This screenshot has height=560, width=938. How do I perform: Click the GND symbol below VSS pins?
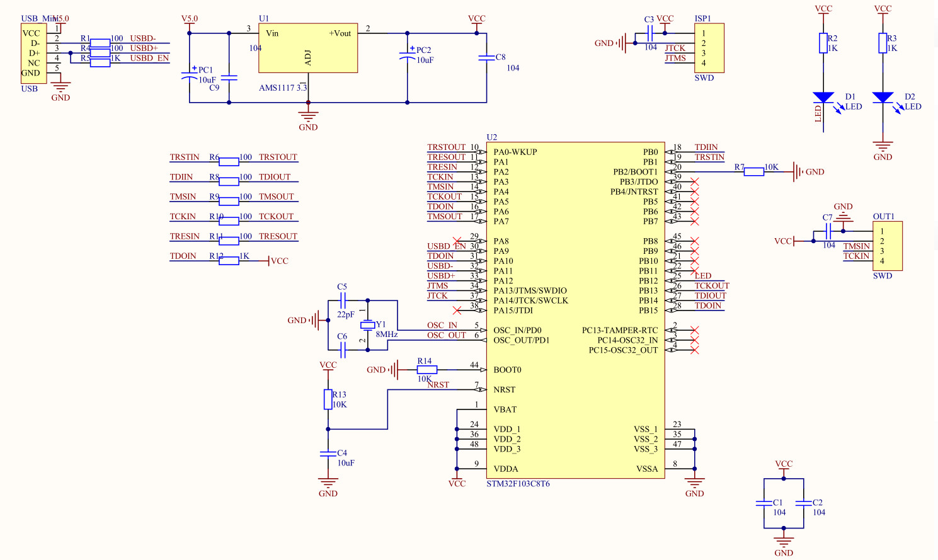(x=694, y=482)
